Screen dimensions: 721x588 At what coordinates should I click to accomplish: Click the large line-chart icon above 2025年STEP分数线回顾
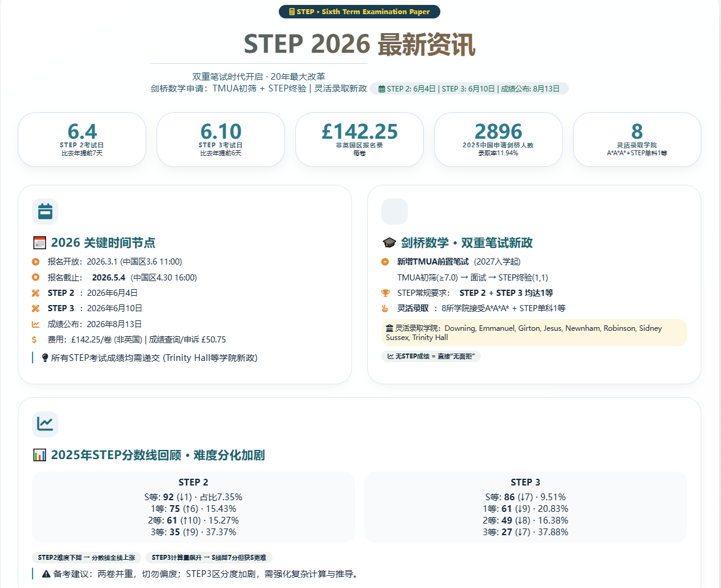45,424
